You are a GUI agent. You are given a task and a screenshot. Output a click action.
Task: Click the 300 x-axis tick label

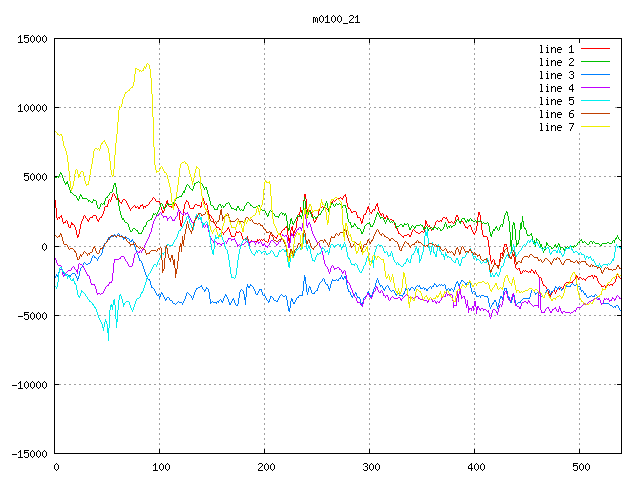click(x=370, y=467)
